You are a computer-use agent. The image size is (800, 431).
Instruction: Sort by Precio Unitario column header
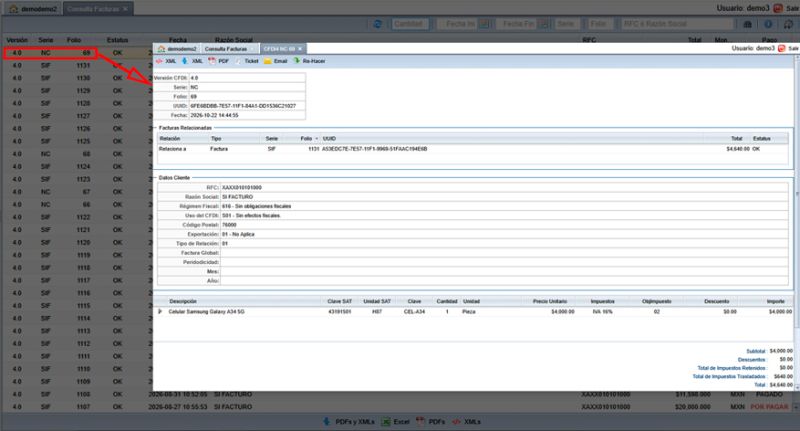click(549, 301)
